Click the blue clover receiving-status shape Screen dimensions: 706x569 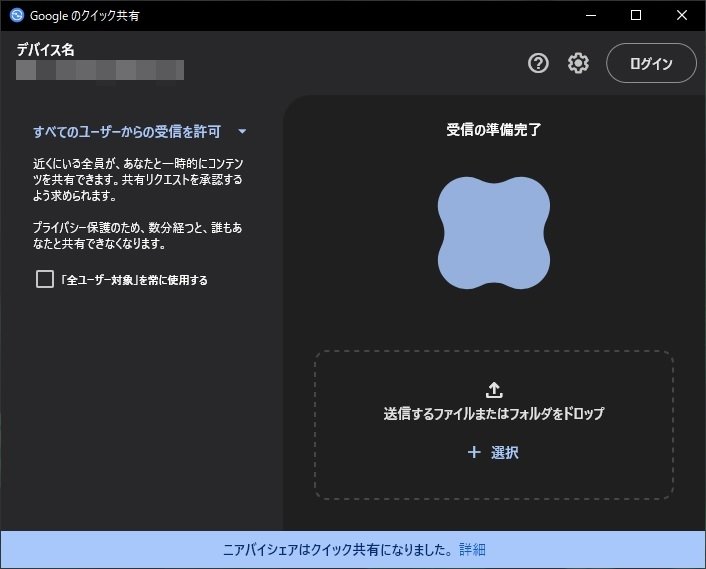(493, 233)
